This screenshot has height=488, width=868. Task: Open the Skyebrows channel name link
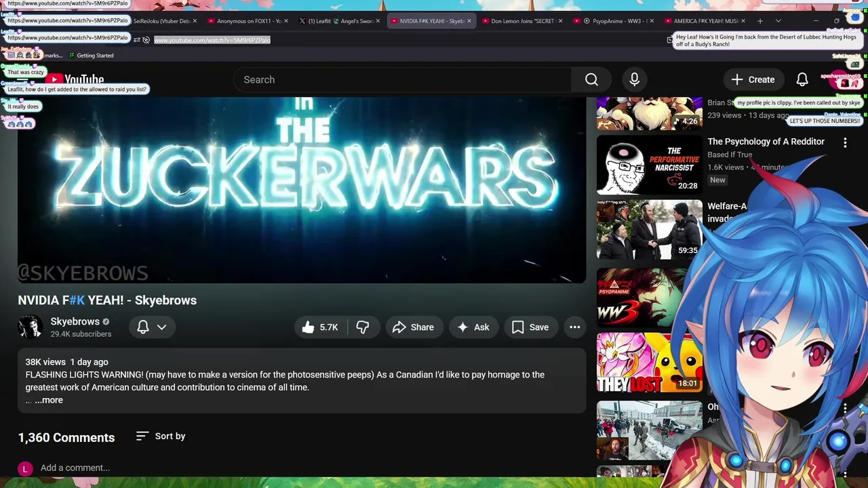tap(75, 321)
